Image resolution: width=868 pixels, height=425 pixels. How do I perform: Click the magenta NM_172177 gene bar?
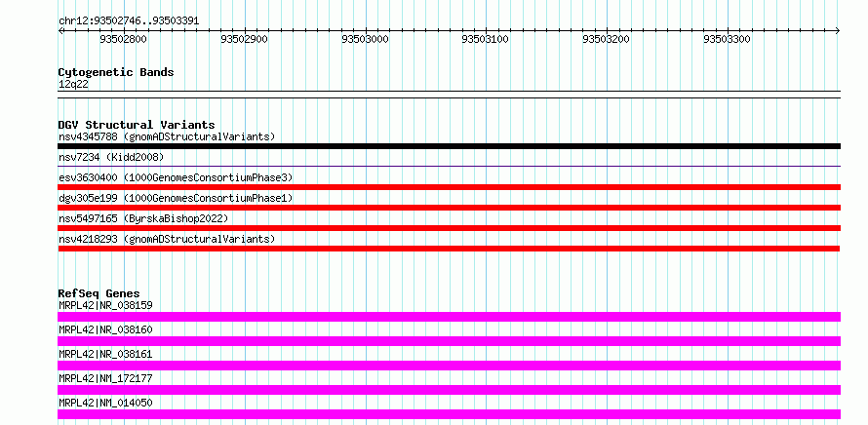point(449,390)
